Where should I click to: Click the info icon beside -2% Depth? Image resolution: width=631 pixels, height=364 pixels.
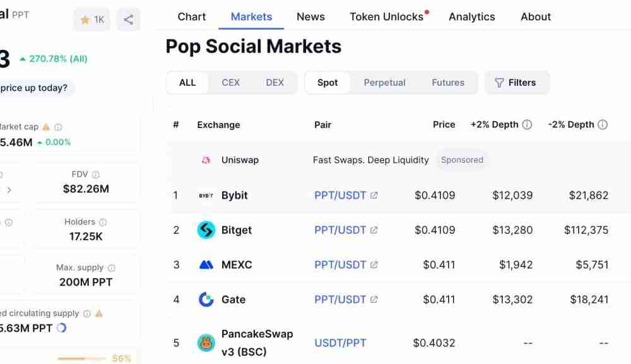(603, 125)
